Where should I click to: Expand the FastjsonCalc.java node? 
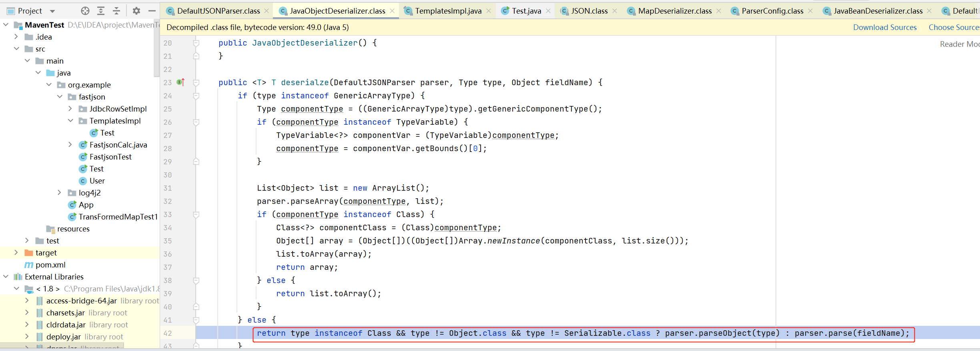pos(70,145)
